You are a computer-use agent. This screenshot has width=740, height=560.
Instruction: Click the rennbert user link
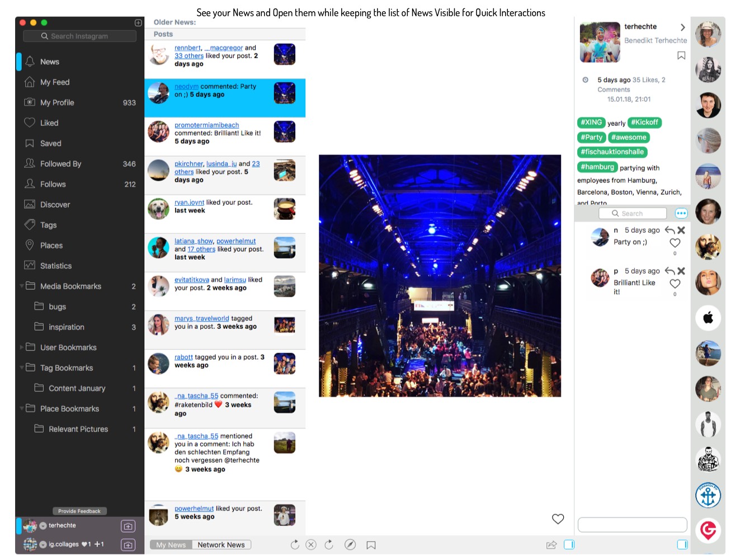pyautogui.click(x=187, y=48)
